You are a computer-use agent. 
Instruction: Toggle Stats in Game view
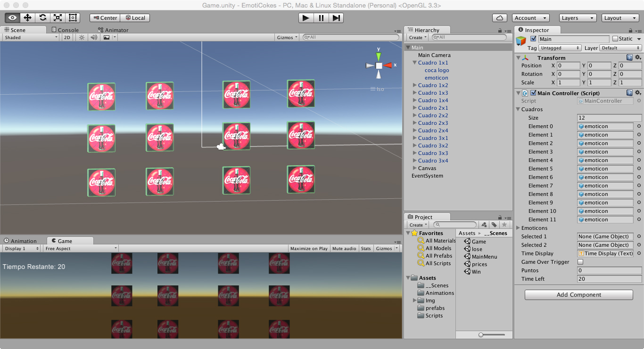(366, 248)
